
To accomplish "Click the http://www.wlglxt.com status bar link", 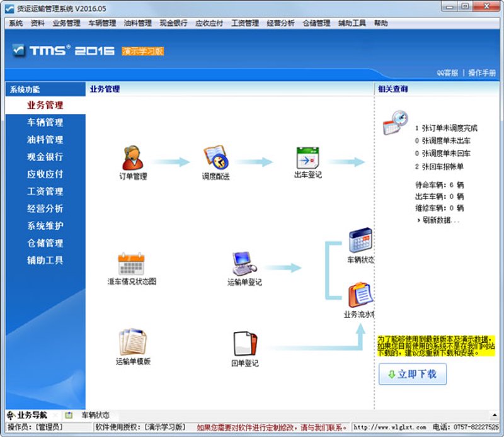I will pos(389,428).
